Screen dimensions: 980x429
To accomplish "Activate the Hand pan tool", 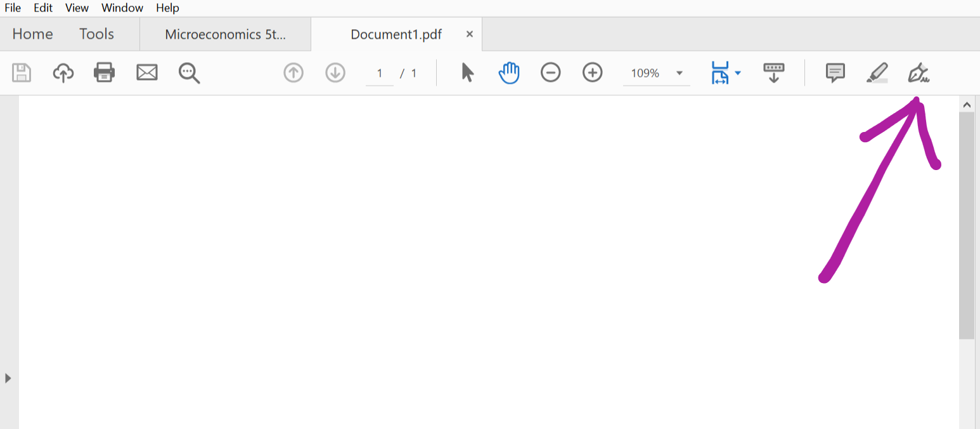I will pos(509,72).
